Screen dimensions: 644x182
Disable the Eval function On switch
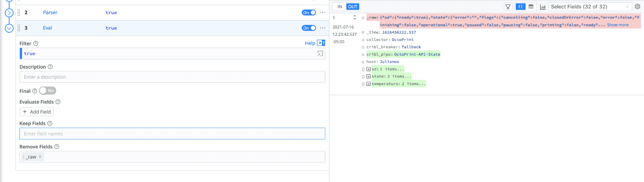coord(309,28)
